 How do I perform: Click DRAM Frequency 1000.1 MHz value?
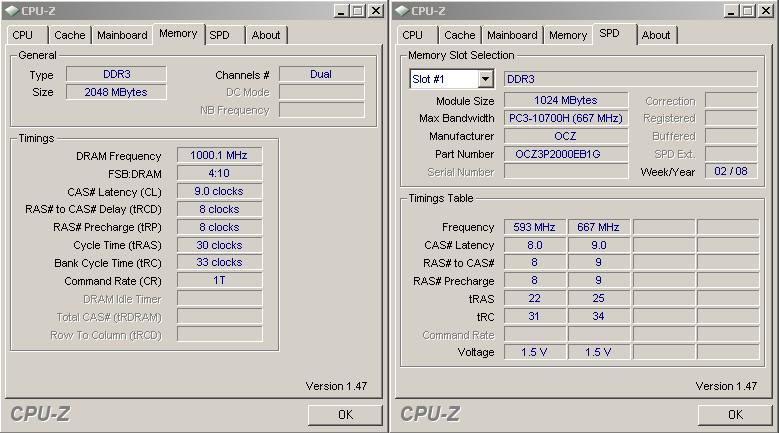pyautogui.click(x=219, y=155)
